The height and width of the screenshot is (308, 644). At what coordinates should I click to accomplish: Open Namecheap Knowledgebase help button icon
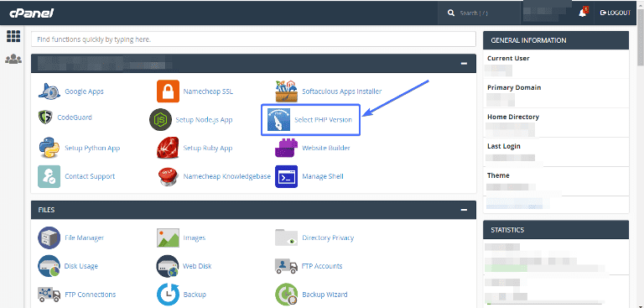[168, 176]
